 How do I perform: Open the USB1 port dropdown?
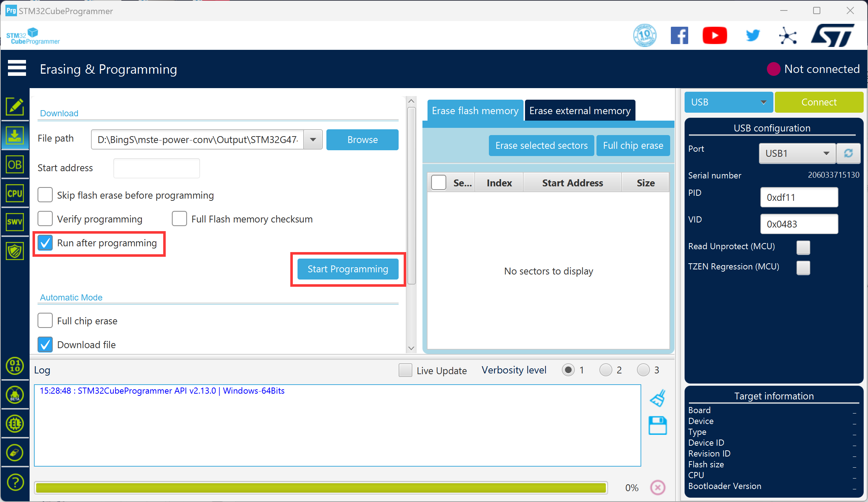(x=797, y=153)
